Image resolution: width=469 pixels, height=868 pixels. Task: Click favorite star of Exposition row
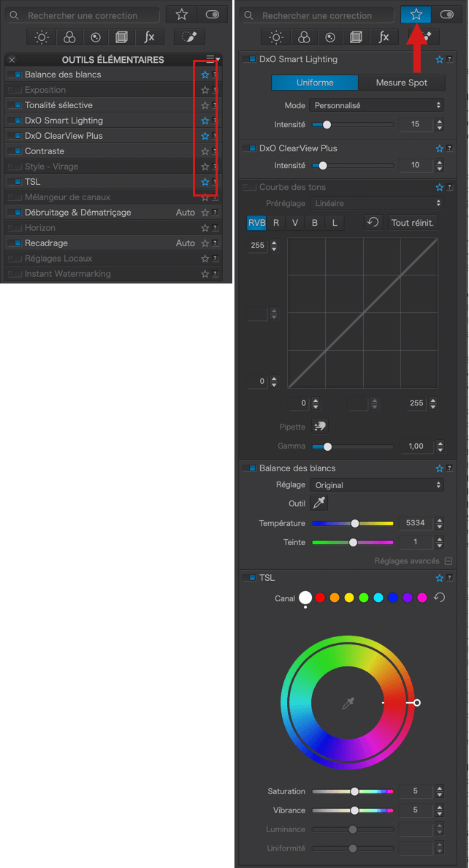click(x=205, y=90)
